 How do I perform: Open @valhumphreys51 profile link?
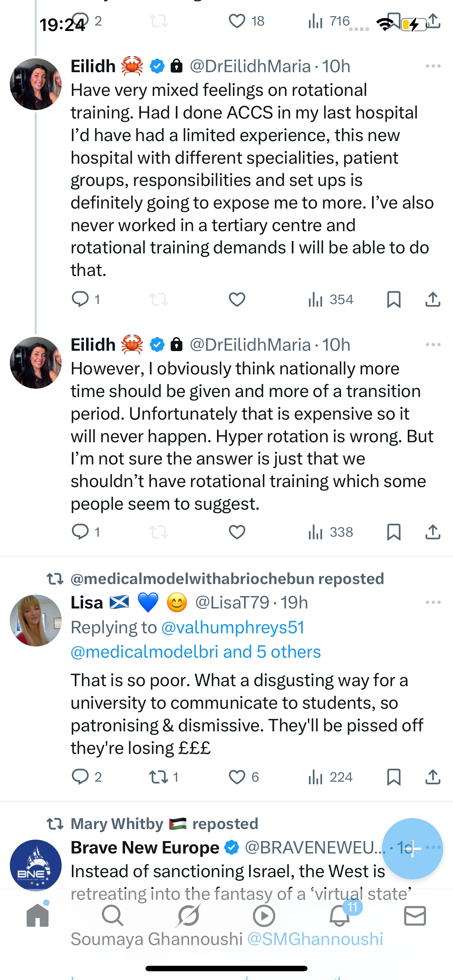[x=233, y=627]
